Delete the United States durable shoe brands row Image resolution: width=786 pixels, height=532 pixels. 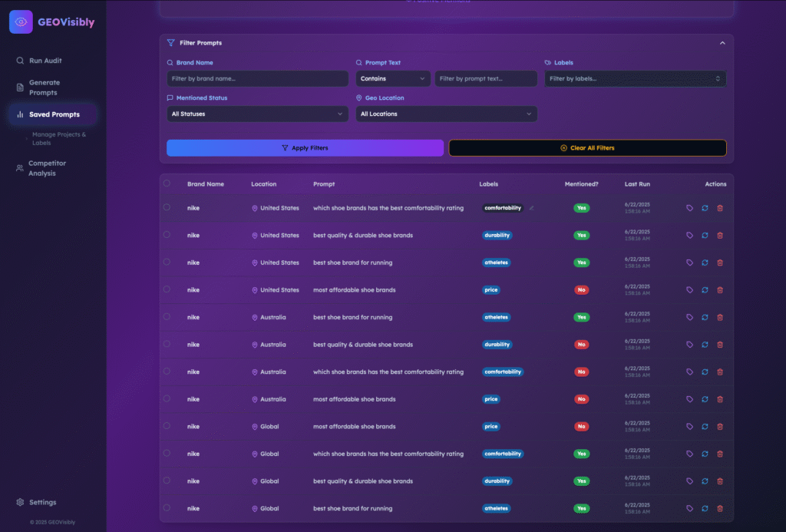(x=720, y=235)
